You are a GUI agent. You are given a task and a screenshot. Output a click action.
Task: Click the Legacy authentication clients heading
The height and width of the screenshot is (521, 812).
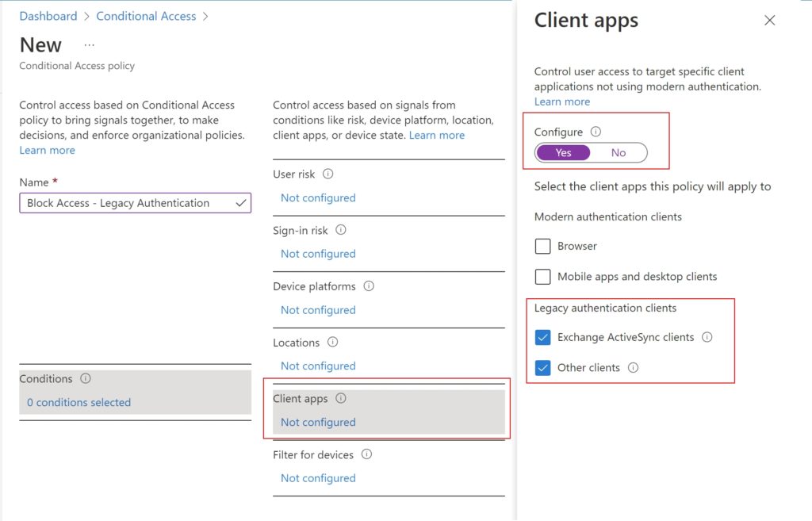point(605,308)
